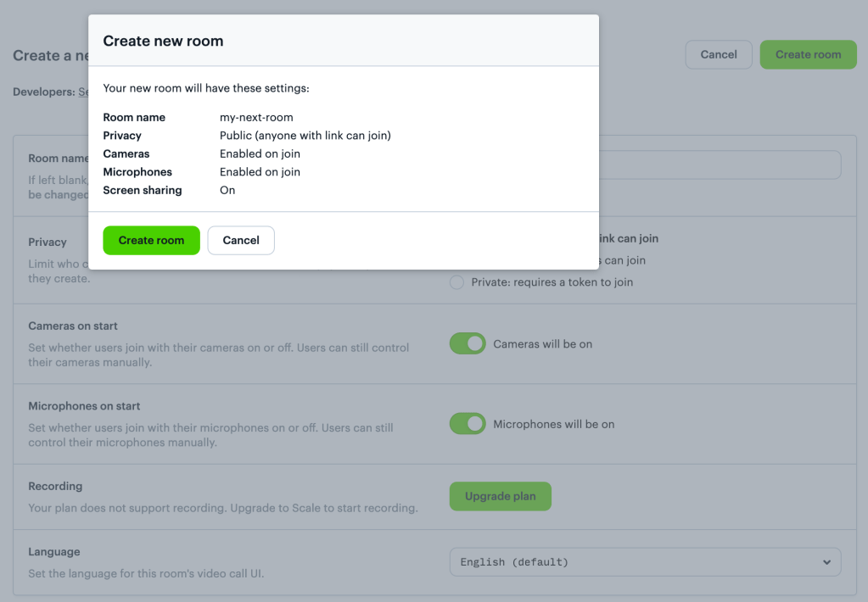The width and height of the screenshot is (868, 602).
Task: Click the chevron arrow of Language selector
Action: click(x=827, y=562)
